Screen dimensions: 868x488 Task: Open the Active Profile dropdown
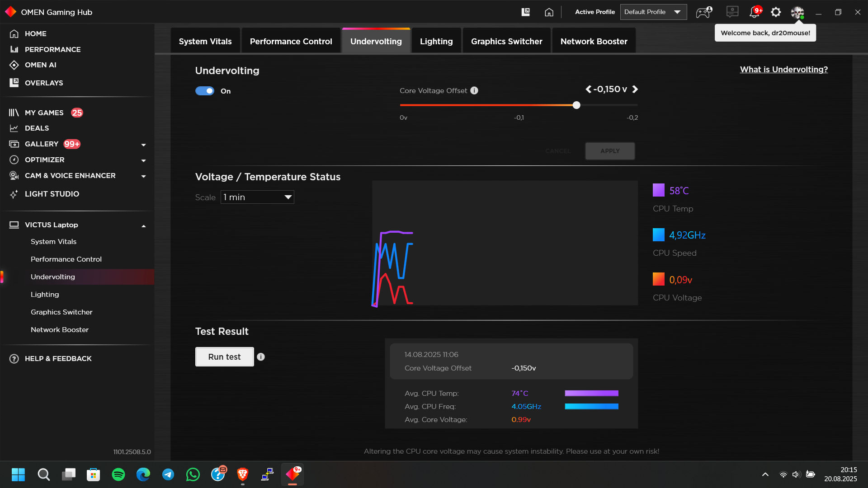[653, 12]
